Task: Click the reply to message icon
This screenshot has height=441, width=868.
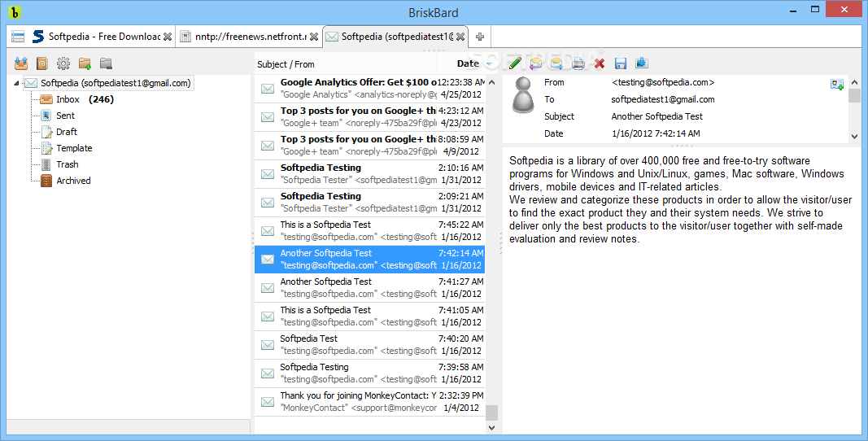Action: point(536,63)
